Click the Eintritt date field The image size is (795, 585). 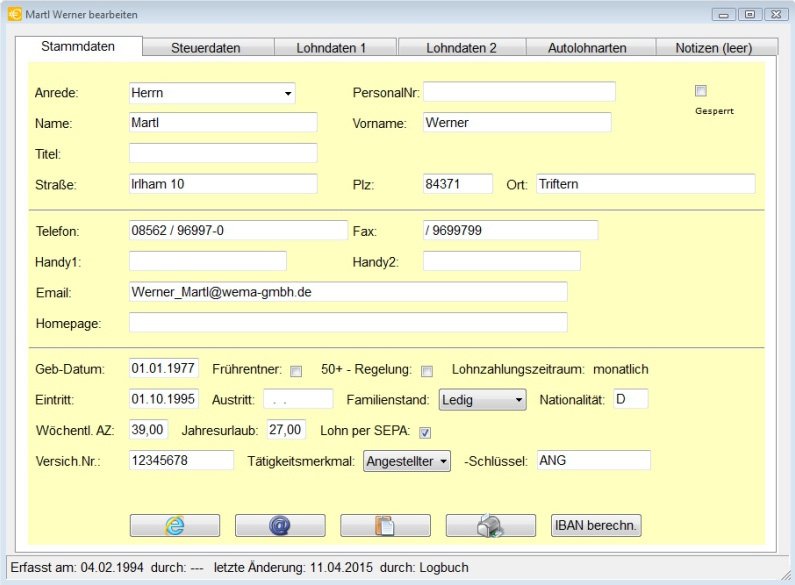(x=164, y=399)
